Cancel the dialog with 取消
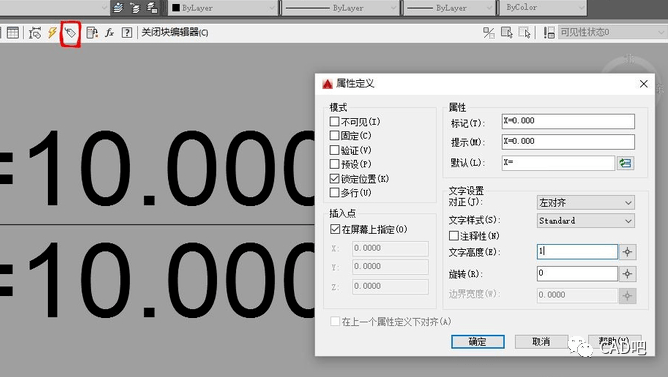 pos(541,342)
